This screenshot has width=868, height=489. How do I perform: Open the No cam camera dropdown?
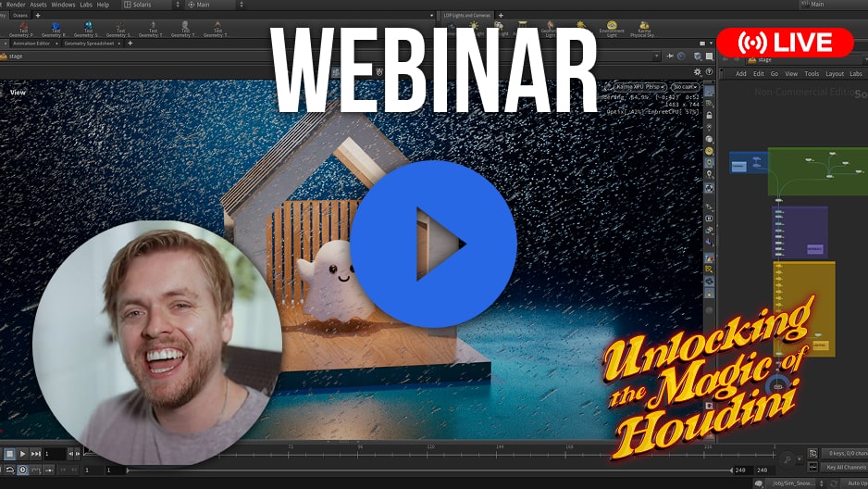tap(685, 87)
